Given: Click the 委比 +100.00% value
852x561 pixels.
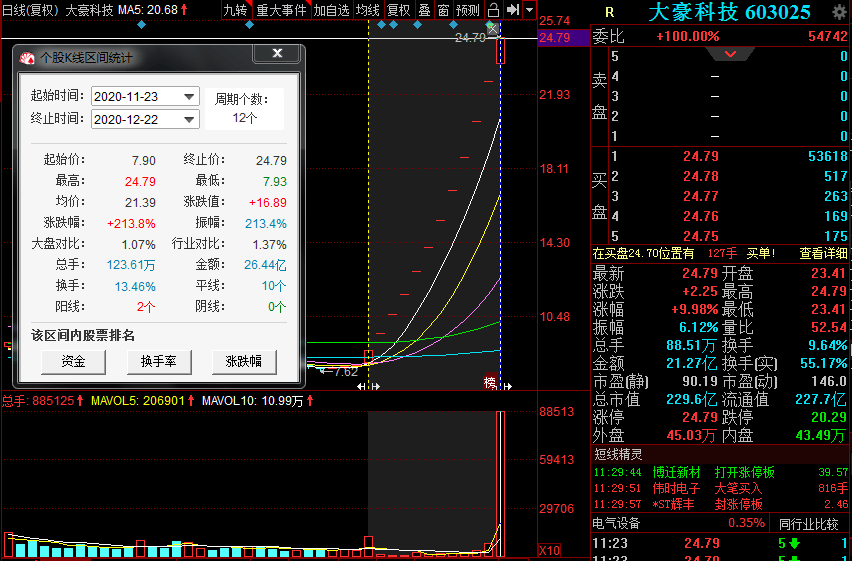Looking at the screenshot, I should tap(687, 36).
